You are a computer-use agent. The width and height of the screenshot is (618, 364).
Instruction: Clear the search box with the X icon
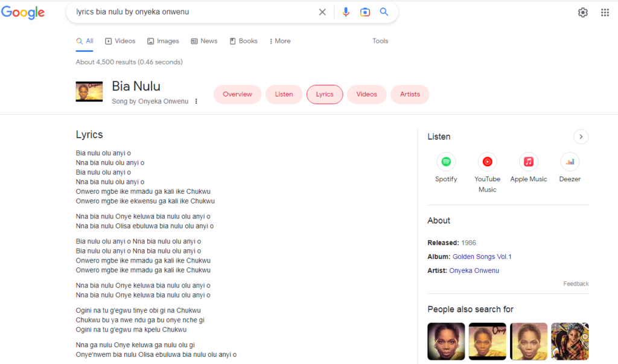[322, 12]
